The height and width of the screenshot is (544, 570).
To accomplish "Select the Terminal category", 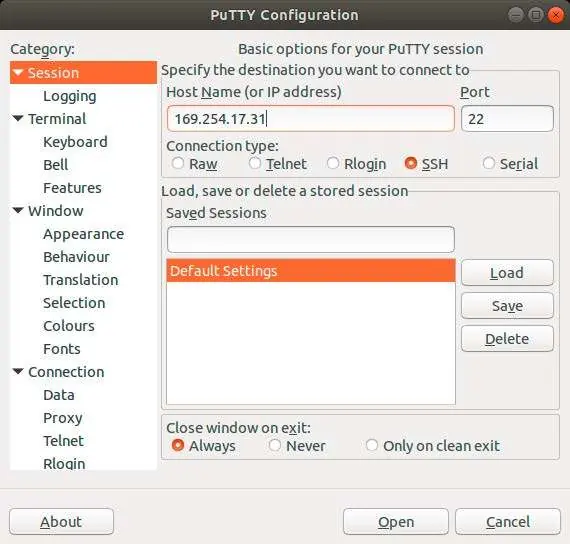I will 57,119.
